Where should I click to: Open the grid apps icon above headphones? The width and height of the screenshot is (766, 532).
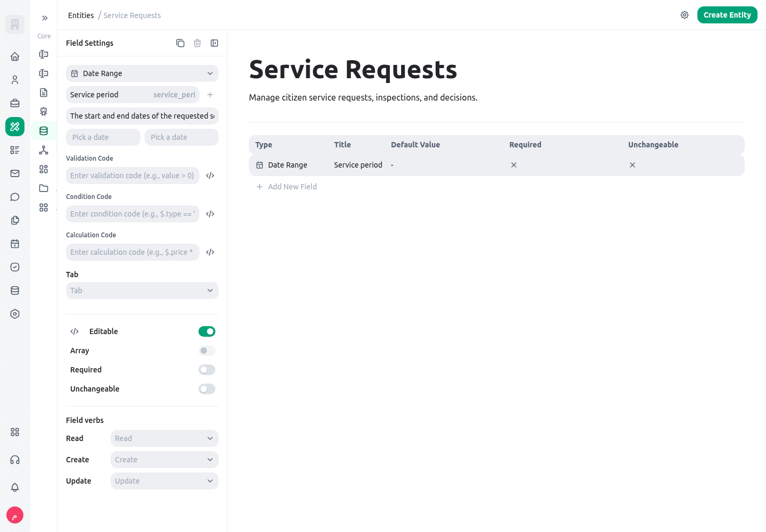(15, 432)
